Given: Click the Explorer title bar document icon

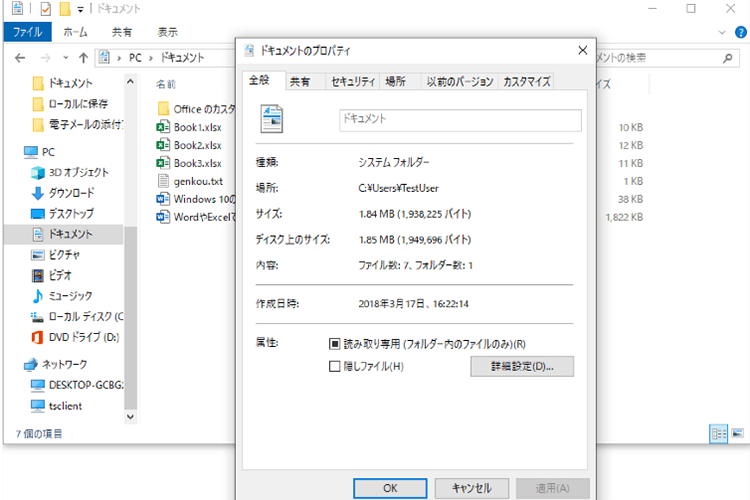Looking at the screenshot, I should click(x=17, y=8).
